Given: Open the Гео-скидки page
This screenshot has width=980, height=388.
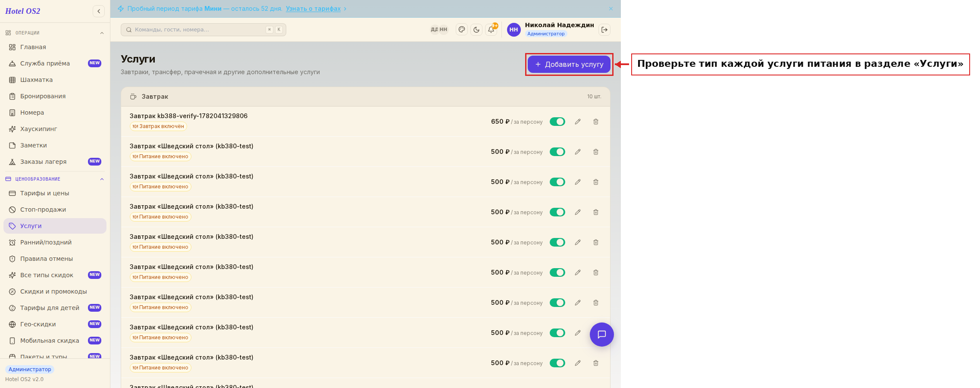Looking at the screenshot, I should tap(55, 324).
